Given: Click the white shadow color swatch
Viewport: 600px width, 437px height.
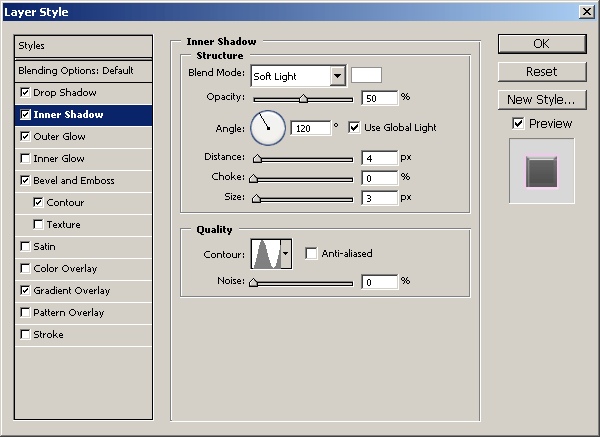Looking at the screenshot, I should pyautogui.click(x=366, y=75).
